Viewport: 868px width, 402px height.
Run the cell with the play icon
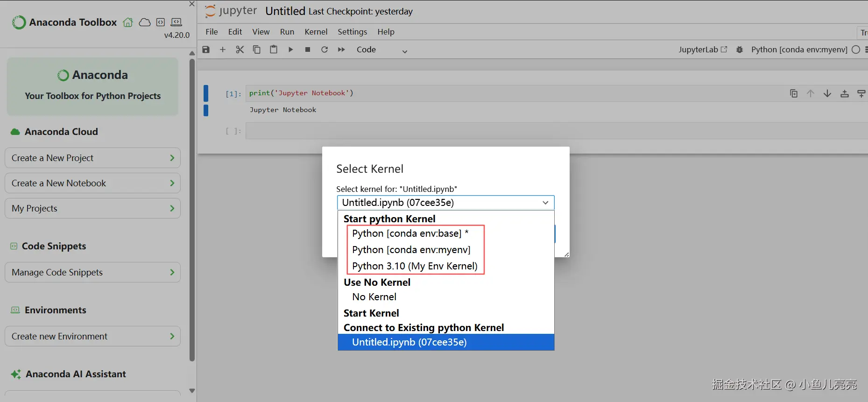tap(290, 49)
